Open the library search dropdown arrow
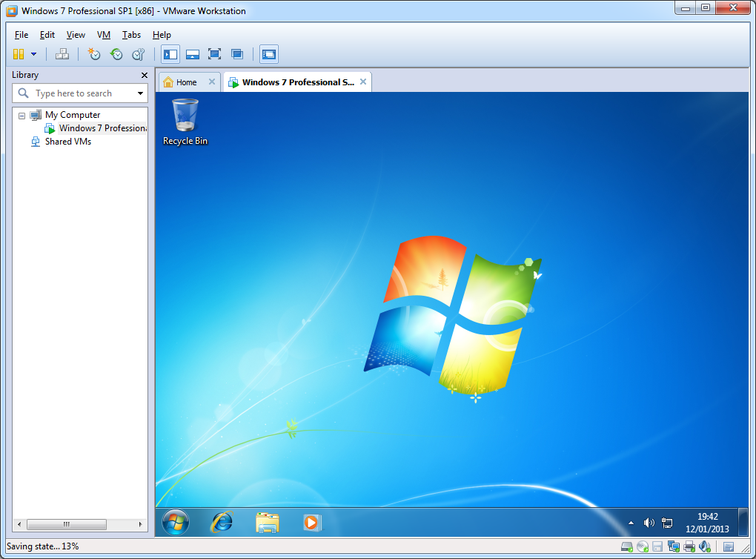The height and width of the screenshot is (559, 756). [140, 93]
